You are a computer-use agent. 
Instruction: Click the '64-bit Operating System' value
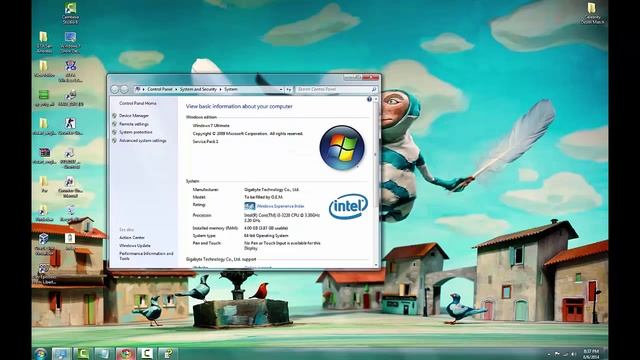(266, 236)
